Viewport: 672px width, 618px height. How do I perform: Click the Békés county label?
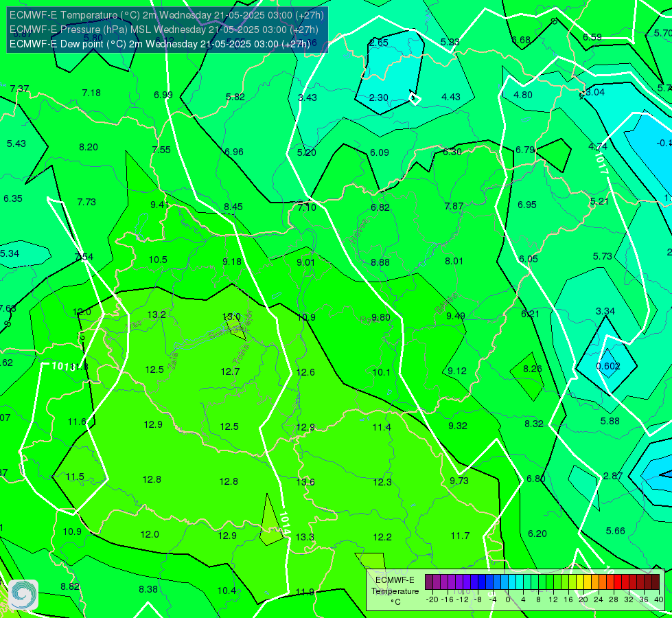point(446,304)
